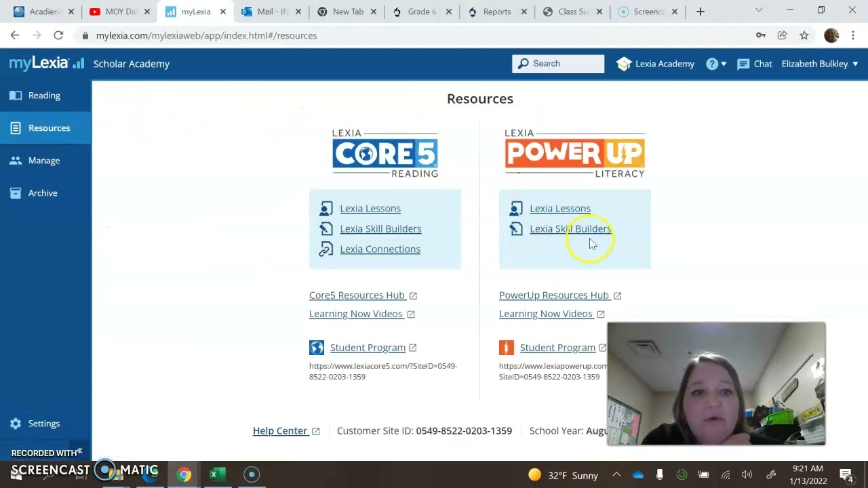Open Excel from the taskbar
The image size is (868, 488).
[x=217, y=474]
